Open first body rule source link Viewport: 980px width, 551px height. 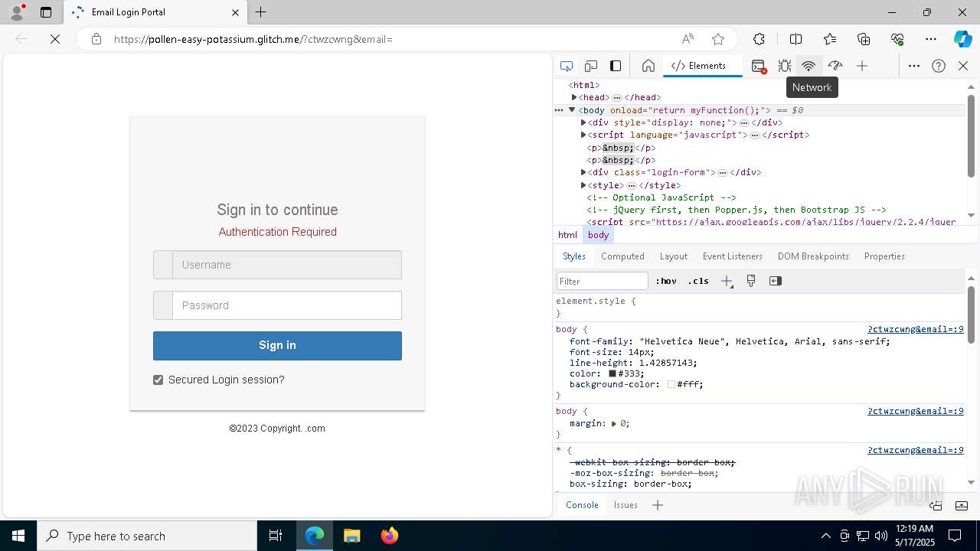(x=916, y=329)
